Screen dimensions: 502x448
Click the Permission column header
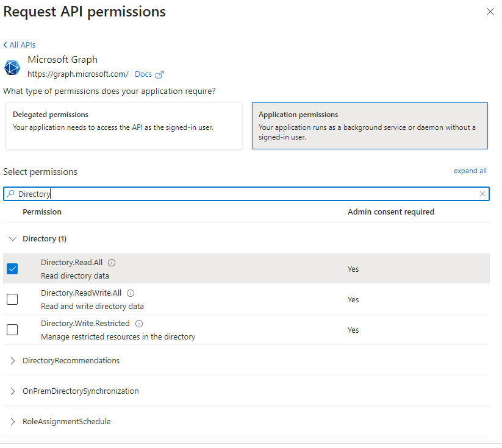pos(42,212)
